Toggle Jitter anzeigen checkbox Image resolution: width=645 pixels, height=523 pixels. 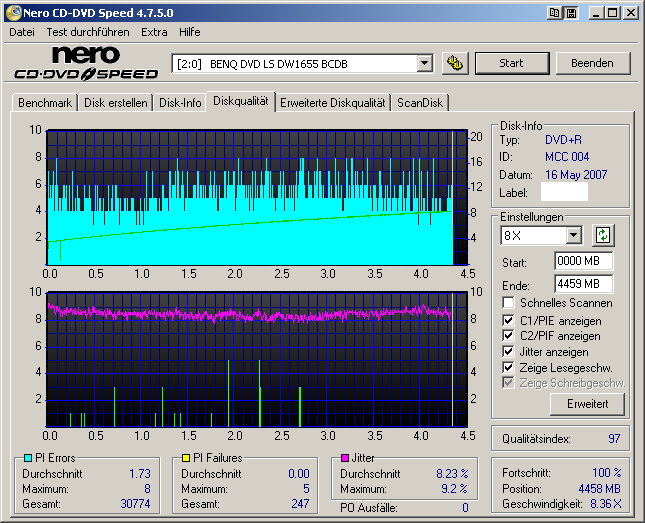pyautogui.click(x=510, y=352)
